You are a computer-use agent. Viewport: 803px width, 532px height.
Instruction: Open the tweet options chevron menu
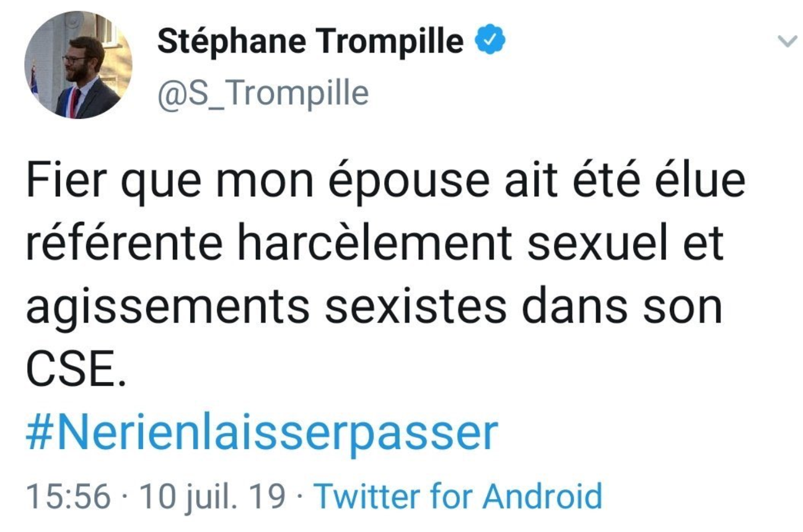(786, 42)
